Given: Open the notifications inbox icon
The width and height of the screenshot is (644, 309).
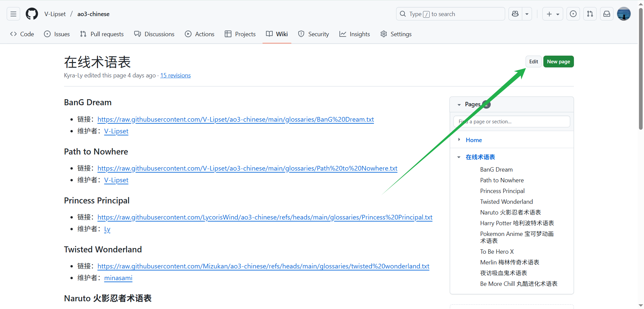Looking at the screenshot, I should tap(607, 14).
